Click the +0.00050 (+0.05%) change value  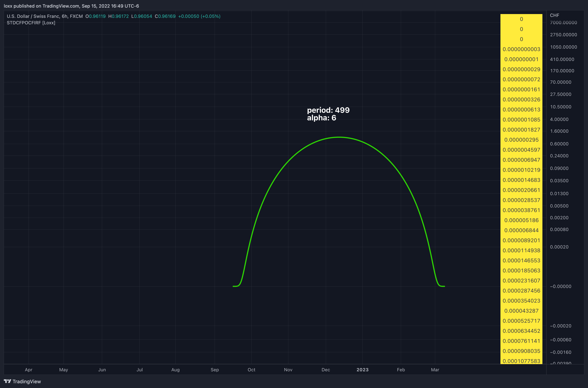(x=199, y=16)
